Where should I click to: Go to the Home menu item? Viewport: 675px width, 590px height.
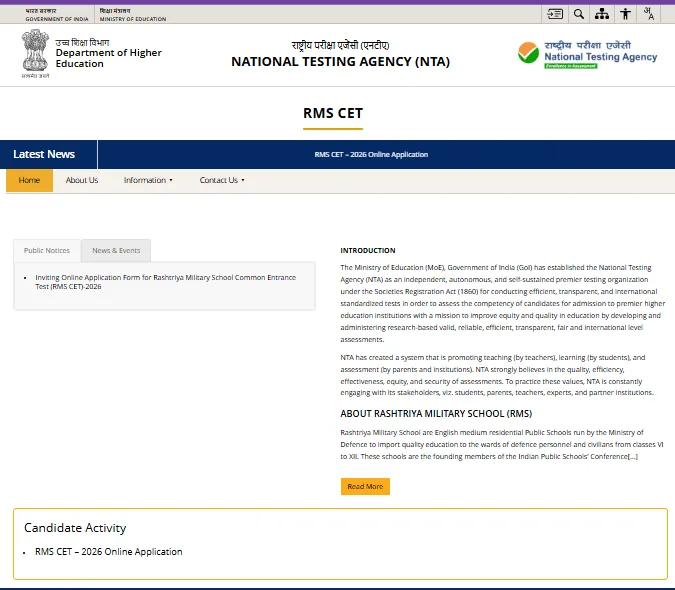29,180
